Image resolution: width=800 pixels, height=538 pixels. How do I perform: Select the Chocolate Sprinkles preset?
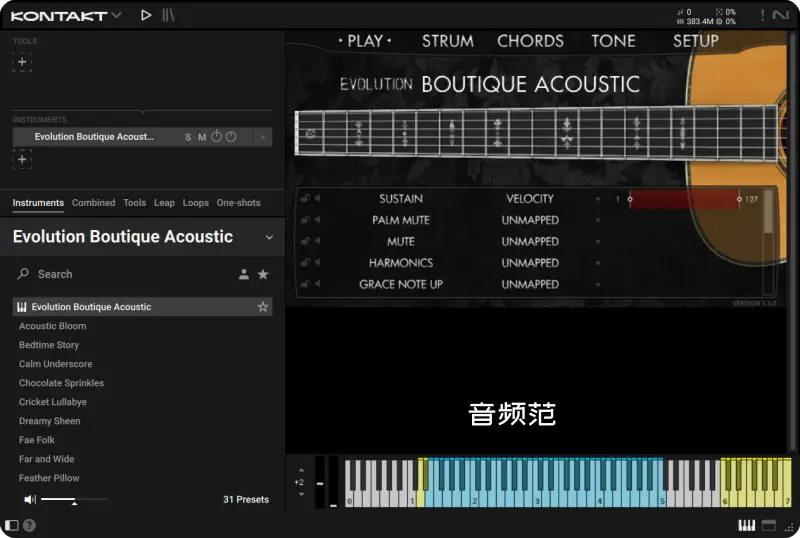[x=61, y=383]
